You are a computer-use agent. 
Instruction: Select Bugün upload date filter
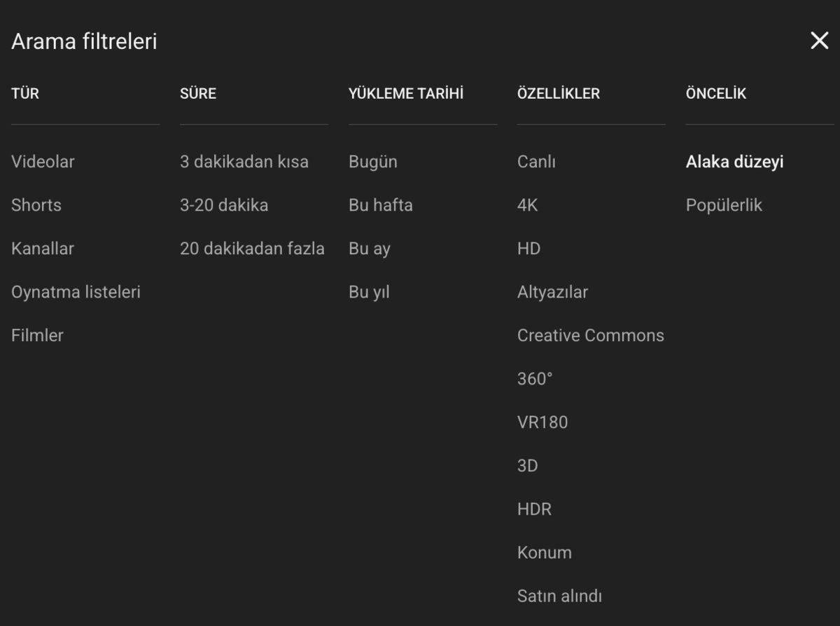click(x=373, y=162)
